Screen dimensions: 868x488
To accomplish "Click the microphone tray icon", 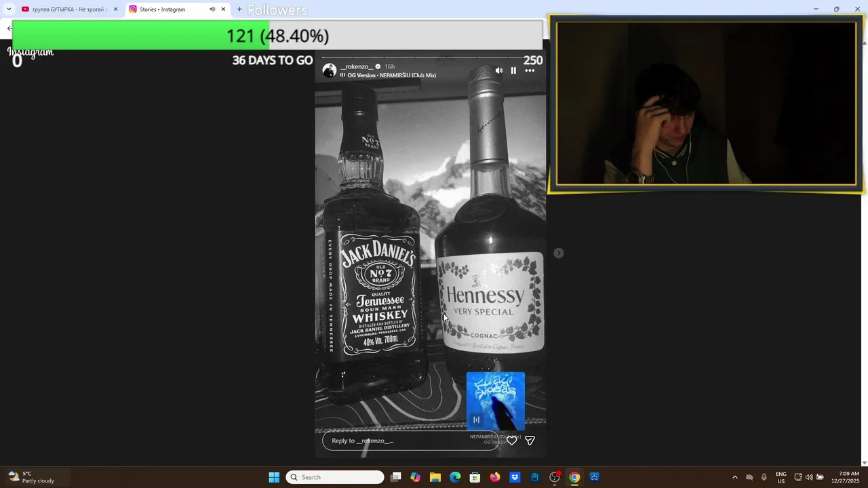I will [x=764, y=477].
